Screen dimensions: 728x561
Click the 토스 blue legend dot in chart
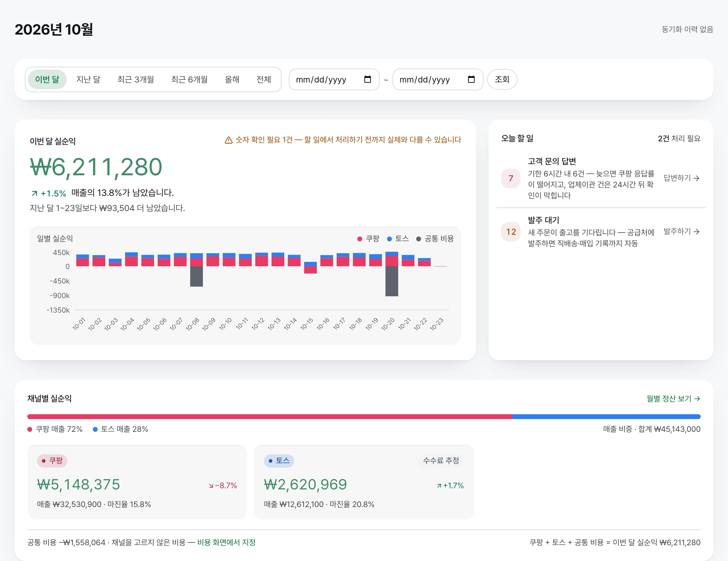tap(389, 239)
